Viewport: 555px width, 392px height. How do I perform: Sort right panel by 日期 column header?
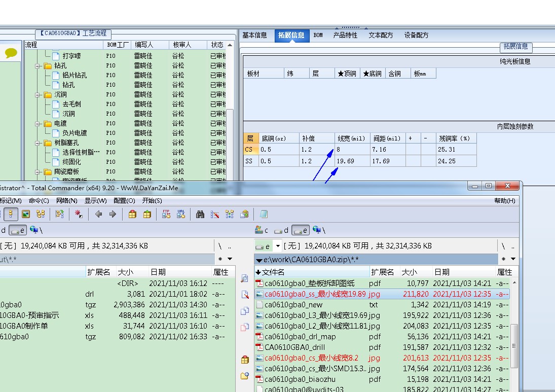click(x=464, y=272)
